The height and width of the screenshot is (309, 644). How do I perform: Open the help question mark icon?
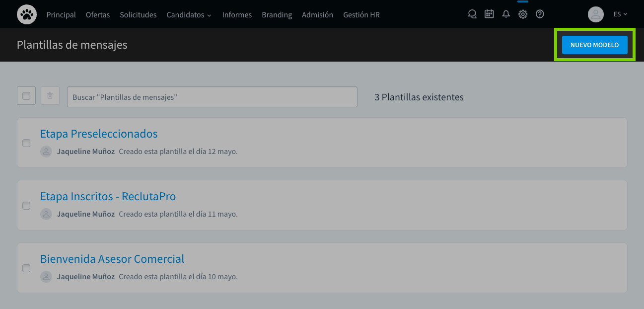tap(540, 14)
